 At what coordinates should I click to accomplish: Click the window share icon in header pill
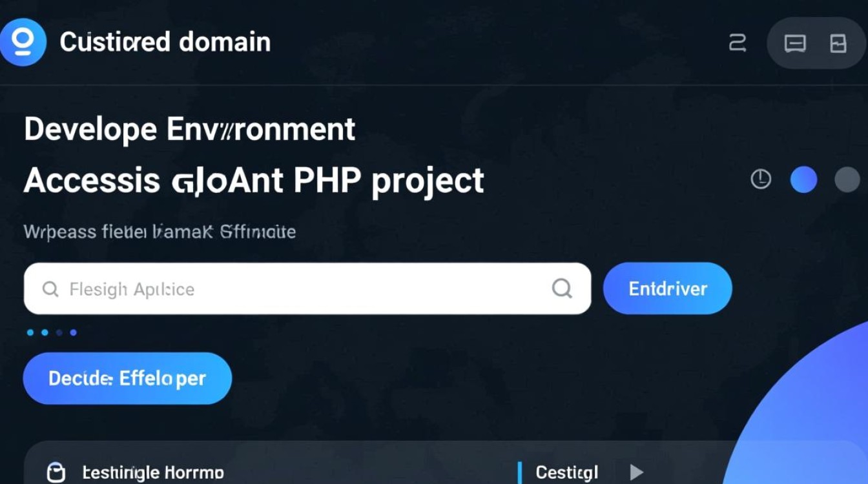coord(839,44)
